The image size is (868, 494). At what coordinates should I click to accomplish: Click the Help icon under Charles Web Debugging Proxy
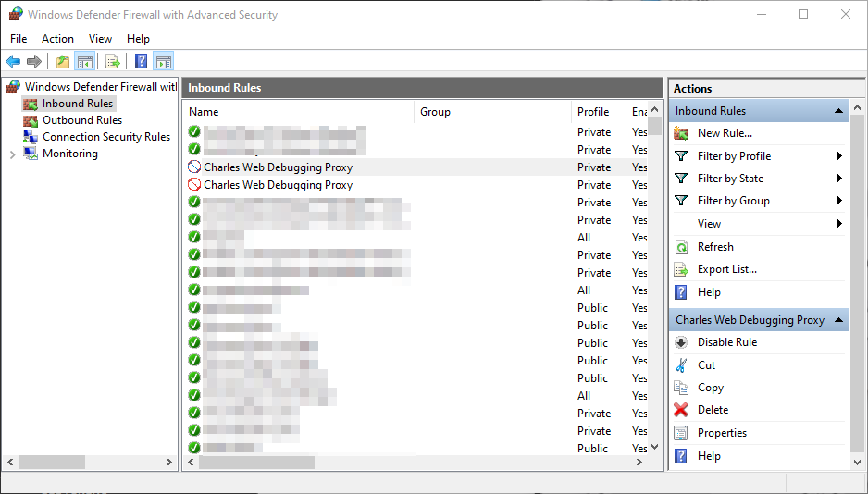click(x=681, y=456)
